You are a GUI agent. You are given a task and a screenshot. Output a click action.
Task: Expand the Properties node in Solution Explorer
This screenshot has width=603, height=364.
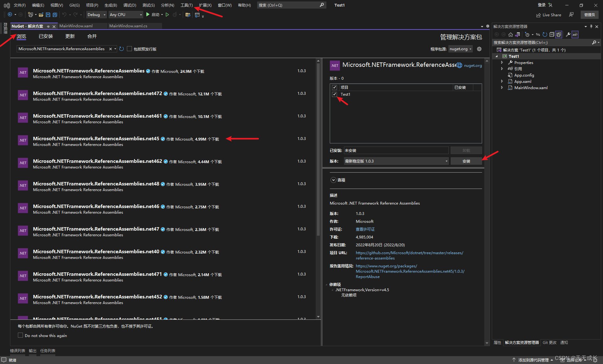(x=502, y=62)
